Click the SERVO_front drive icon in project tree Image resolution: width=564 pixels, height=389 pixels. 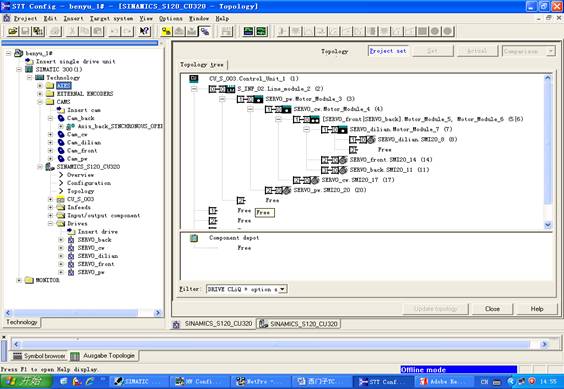pyautogui.click(x=71, y=264)
